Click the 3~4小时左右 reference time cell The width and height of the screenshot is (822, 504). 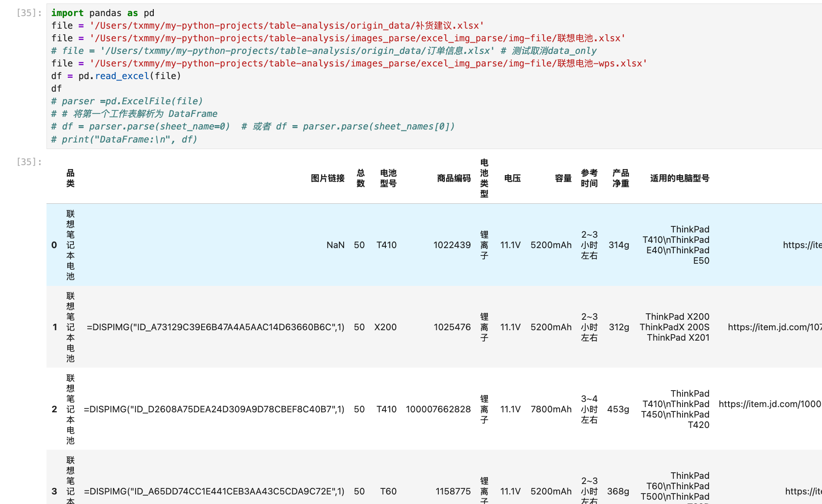[589, 409]
